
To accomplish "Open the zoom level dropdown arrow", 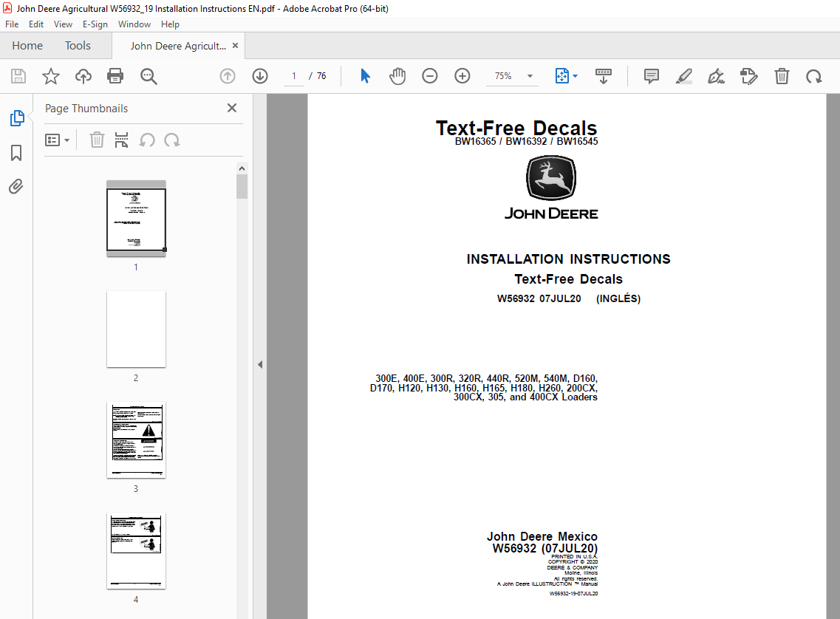I will point(530,76).
